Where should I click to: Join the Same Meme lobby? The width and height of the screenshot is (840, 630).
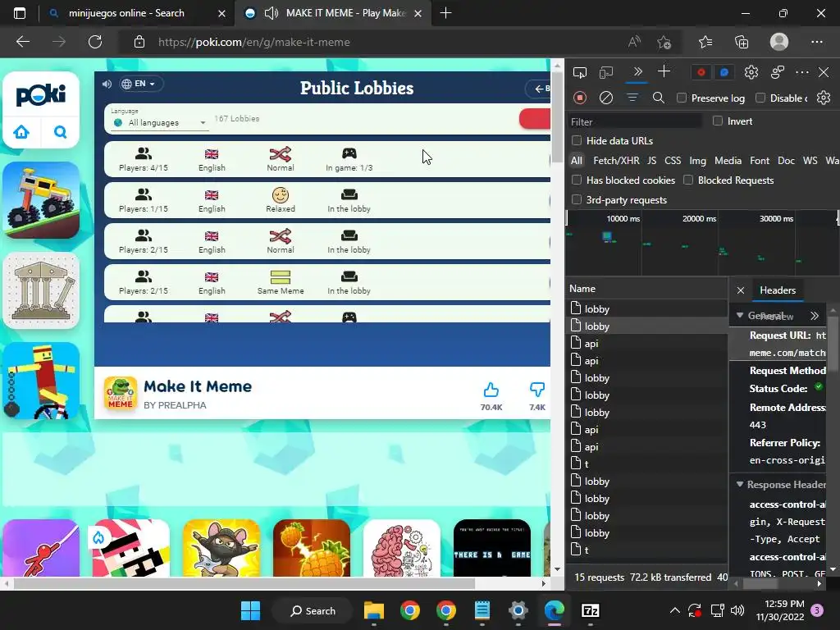pos(327,282)
